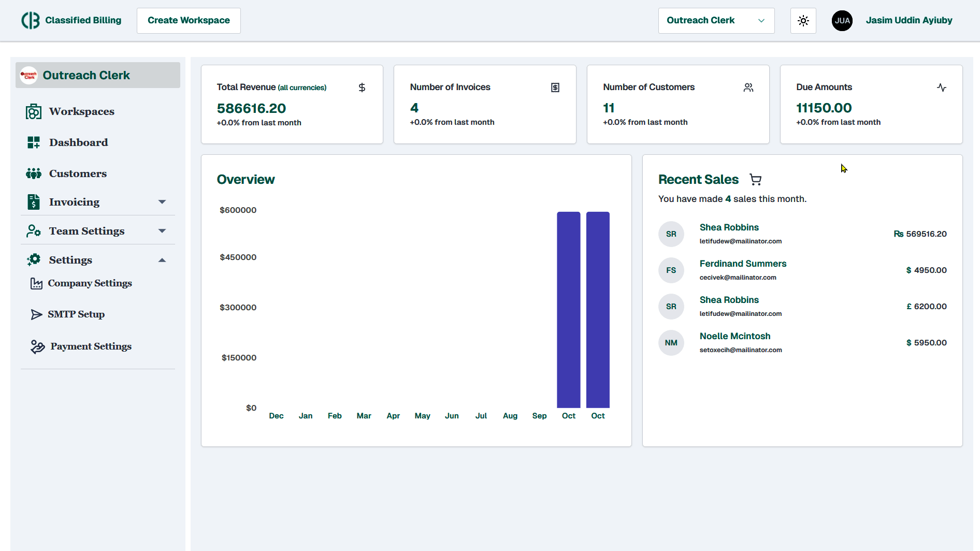Viewport: 980px width, 551px height.
Task: Collapse the Settings section
Action: click(162, 259)
